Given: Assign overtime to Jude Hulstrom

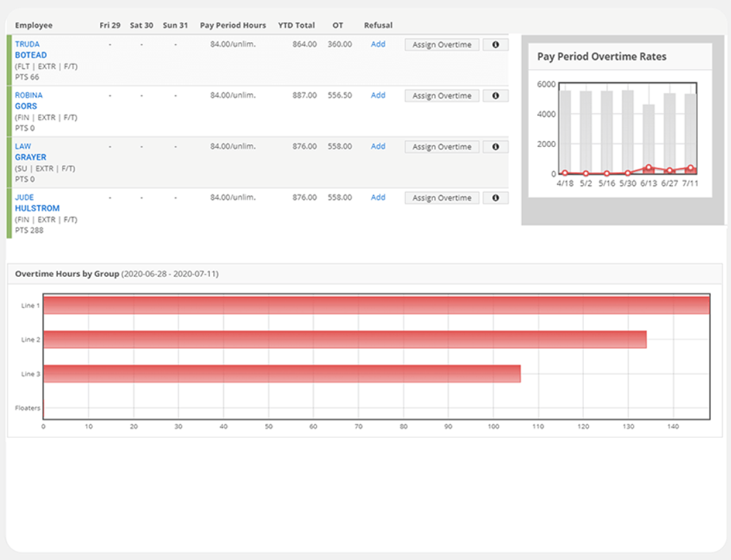Looking at the screenshot, I should coord(441,197).
